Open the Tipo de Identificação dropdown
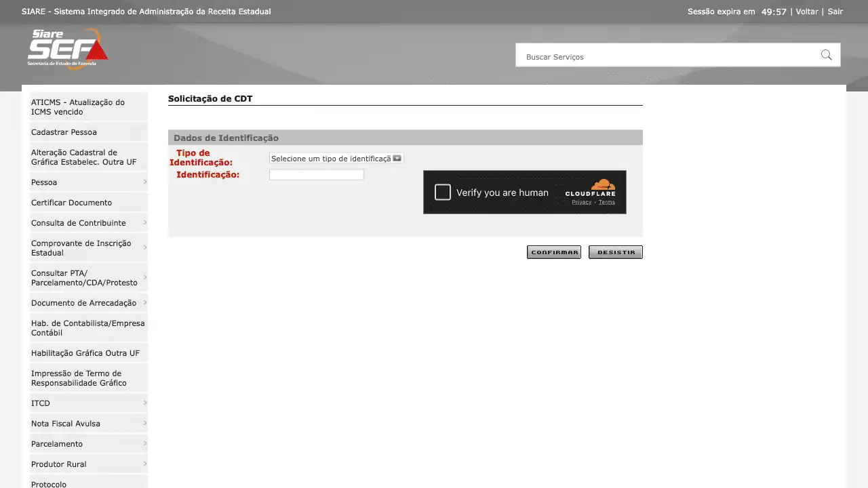868x488 pixels. [336, 159]
